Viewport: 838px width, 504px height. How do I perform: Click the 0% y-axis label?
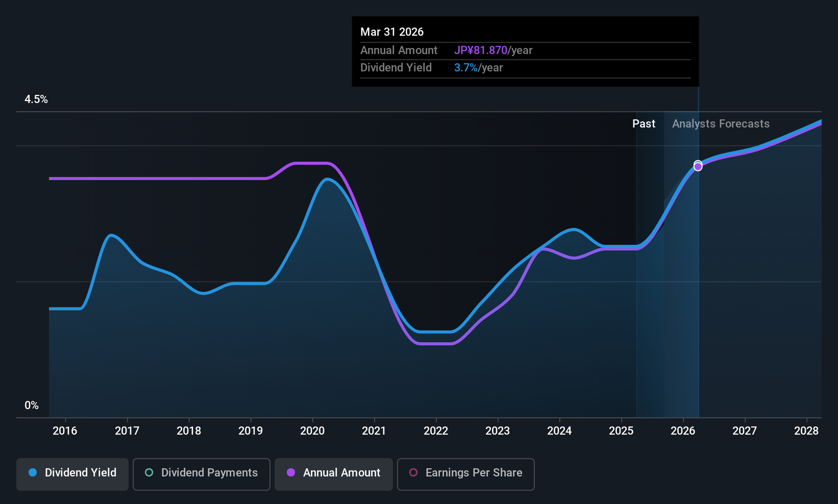coord(32,406)
